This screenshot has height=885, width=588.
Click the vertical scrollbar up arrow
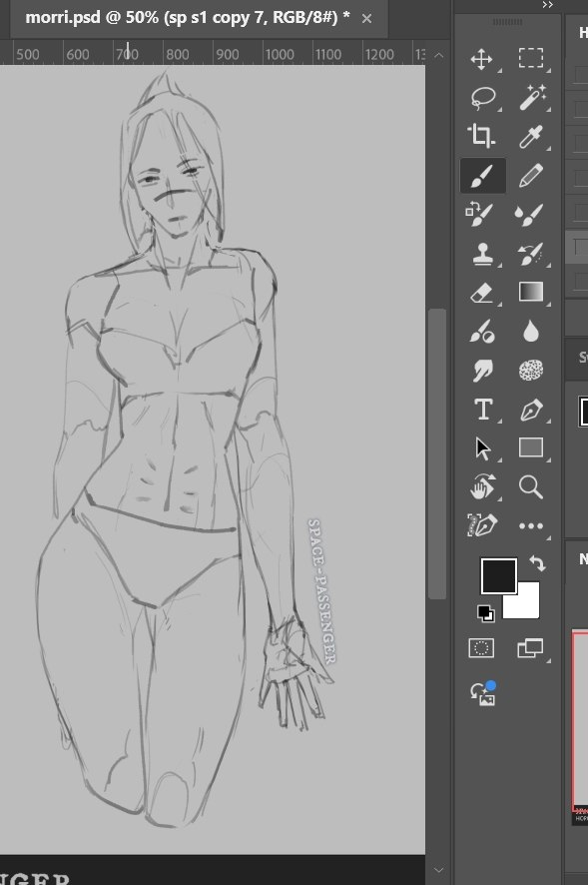pyautogui.click(x=438, y=55)
